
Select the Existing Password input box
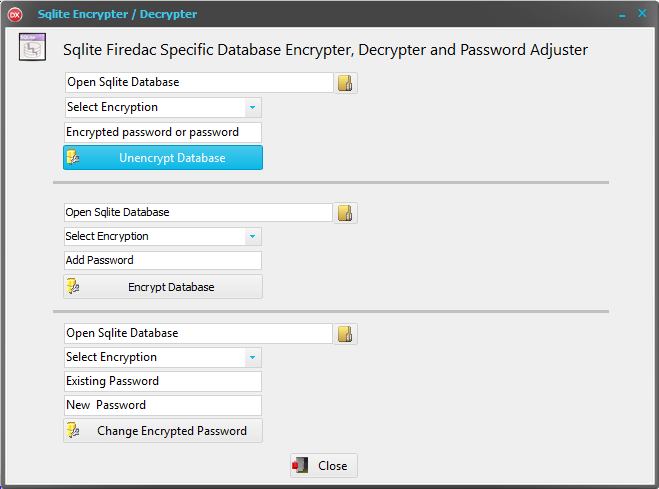(x=163, y=381)
